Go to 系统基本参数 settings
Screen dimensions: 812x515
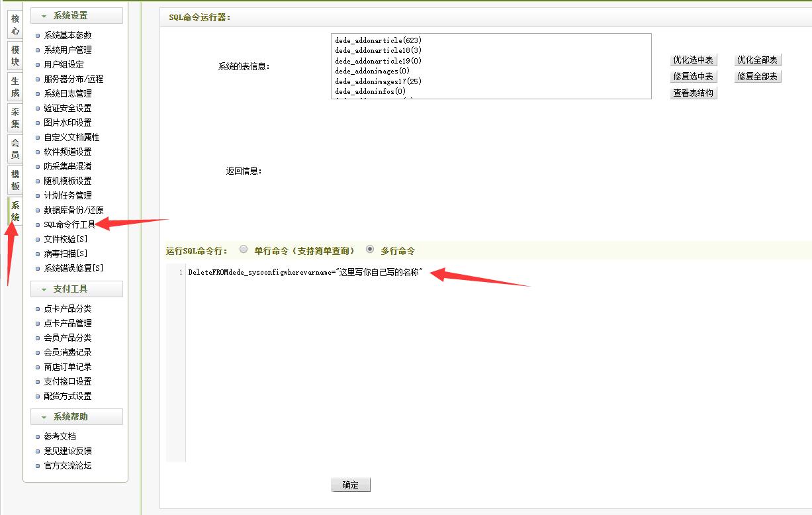click(68, 35)
